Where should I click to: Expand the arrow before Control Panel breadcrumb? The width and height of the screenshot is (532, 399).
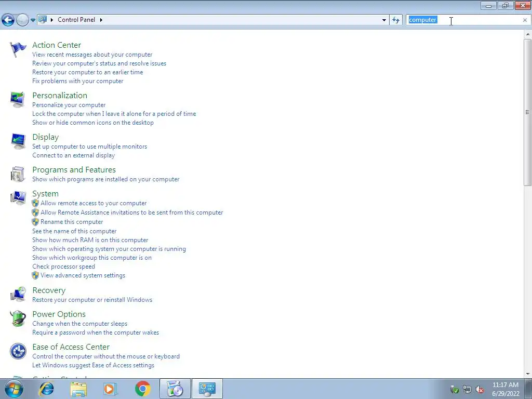pyautogui.click(x=52, y=20)
